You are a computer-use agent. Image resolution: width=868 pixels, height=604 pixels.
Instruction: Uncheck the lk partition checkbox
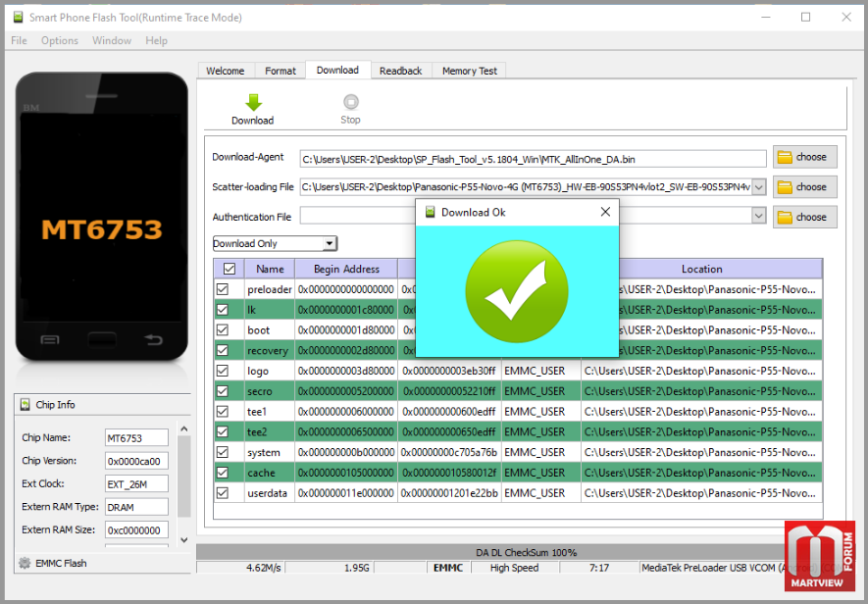(223, 310)
